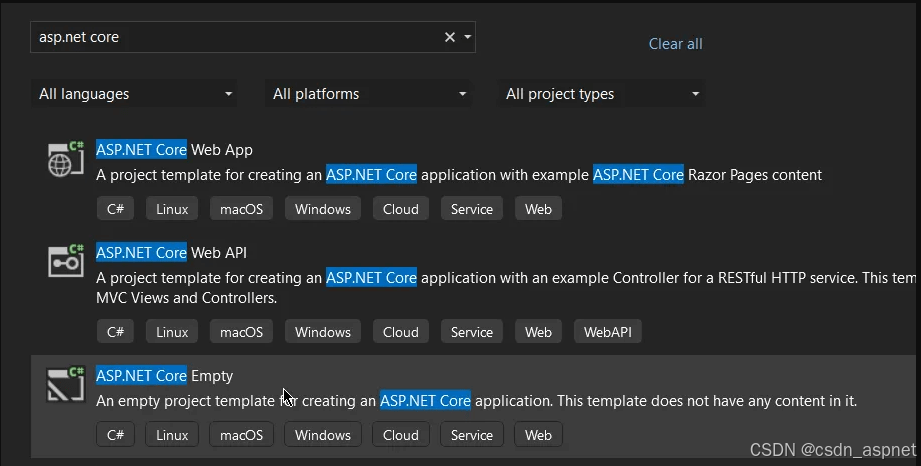
Task: Click the MVC Views and Controllers text line
Action: (186, 298)
